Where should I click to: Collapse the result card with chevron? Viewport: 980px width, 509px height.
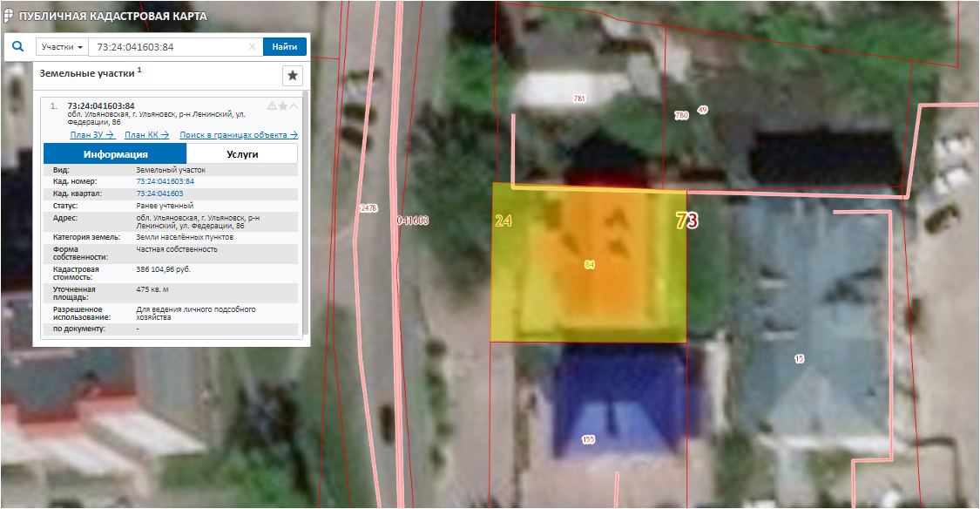294,106
